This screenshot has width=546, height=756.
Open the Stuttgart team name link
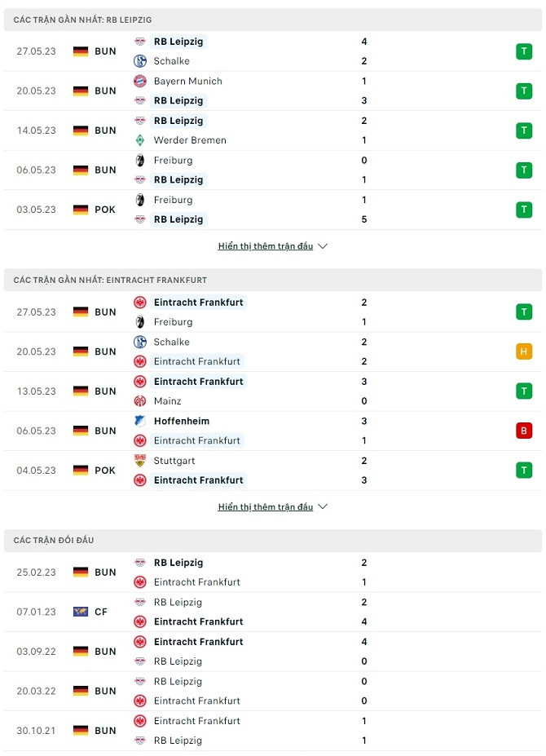point(174,461)
